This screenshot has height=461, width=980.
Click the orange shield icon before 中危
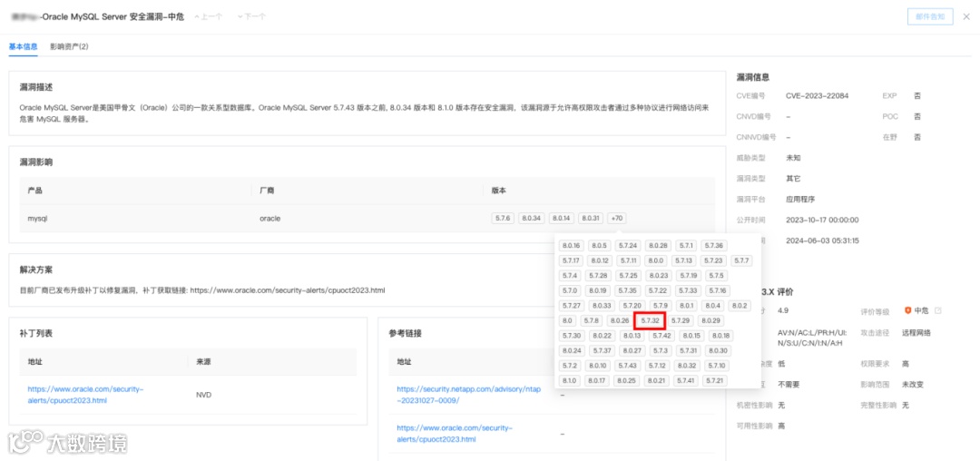[x=908, y=310]
